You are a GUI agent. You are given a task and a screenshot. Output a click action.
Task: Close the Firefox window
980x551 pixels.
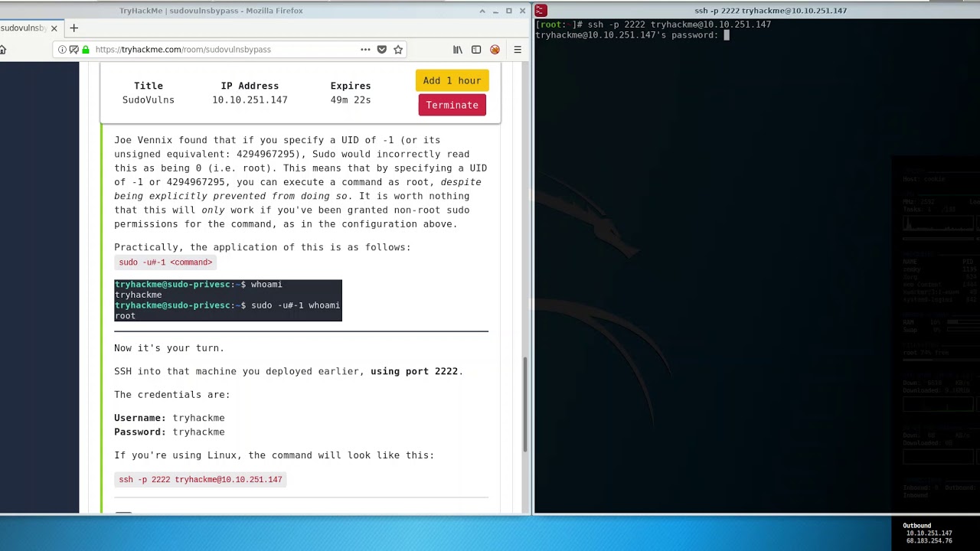[522, 11]
